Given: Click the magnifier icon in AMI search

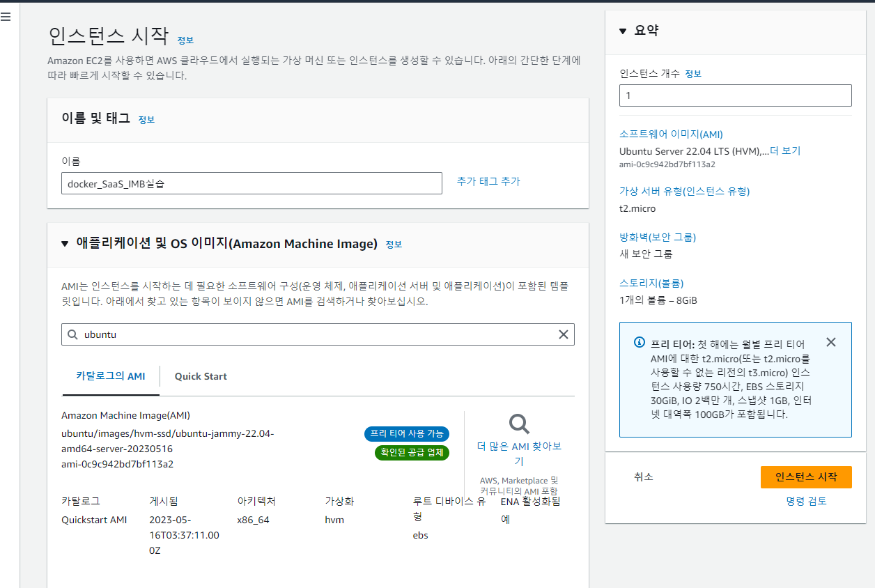Looking at the screenshot, I should click(72, 334).
